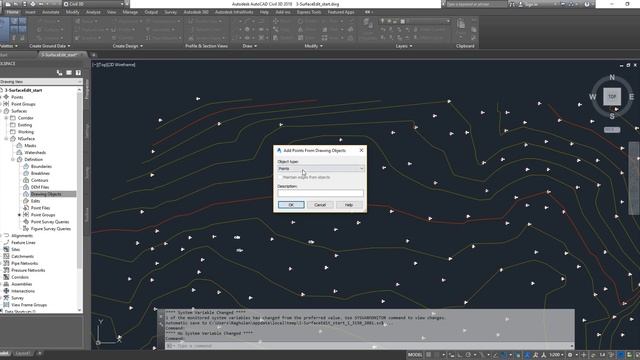640x360 pixels.
Task: Select Drawing Objects under Definition
Action: [46, 194]
